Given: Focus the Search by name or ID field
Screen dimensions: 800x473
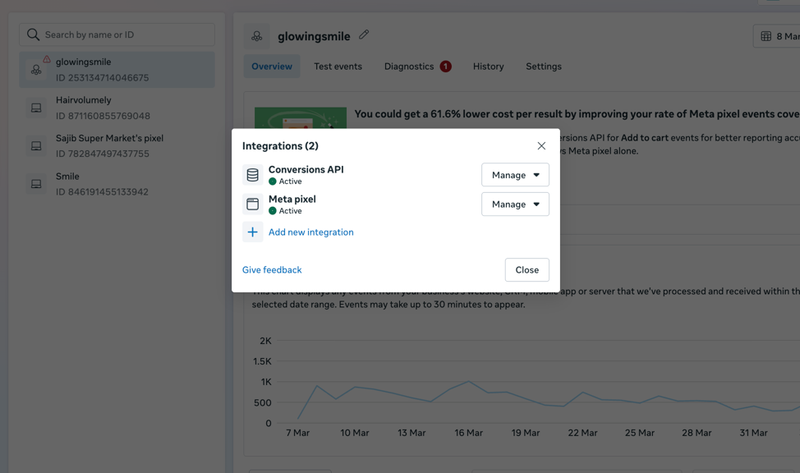Looking at the screenshot, I should click(117, 35).
